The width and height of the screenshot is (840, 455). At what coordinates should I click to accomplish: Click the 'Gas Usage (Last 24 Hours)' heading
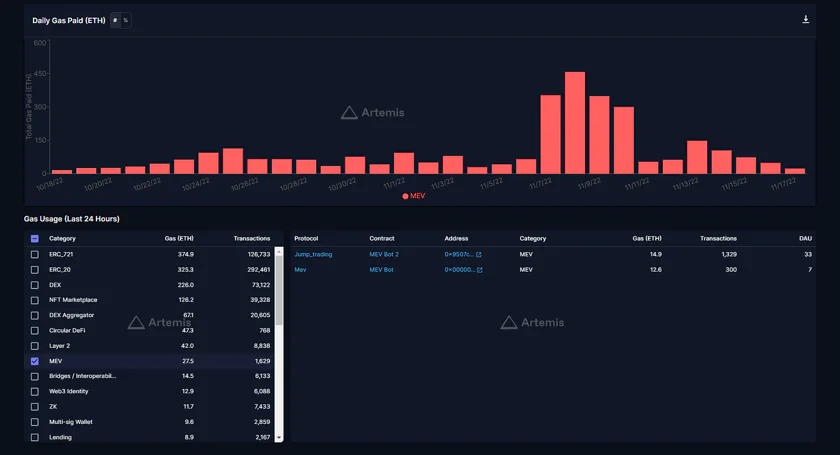71,219
